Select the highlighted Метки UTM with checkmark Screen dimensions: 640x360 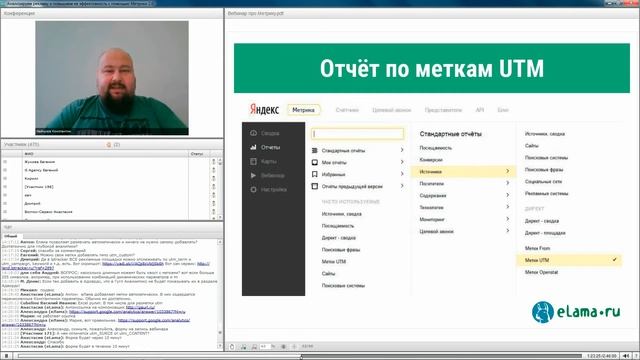click(x=569, y=260)
